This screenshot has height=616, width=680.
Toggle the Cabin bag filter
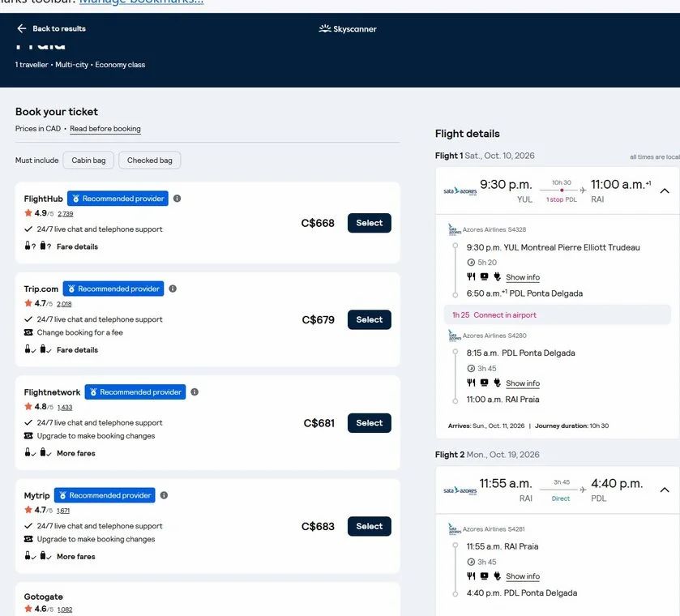(x=88, y=160)
